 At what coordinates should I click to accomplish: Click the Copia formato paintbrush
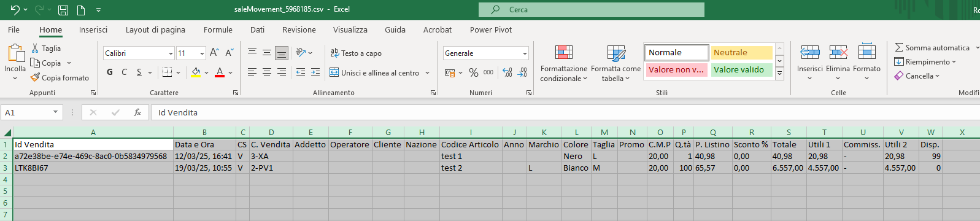pyautogui.click(x=60, y=78)
